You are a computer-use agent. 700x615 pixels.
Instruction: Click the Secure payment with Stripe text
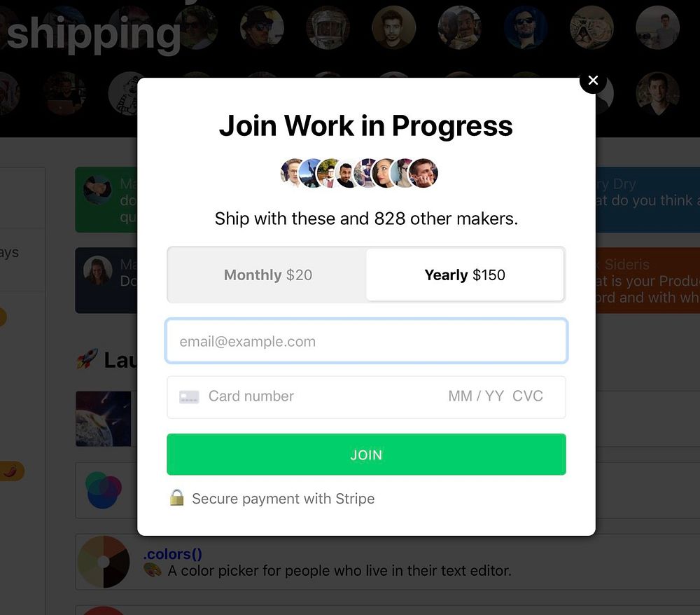pyautogui.click(x=283, y=499)
